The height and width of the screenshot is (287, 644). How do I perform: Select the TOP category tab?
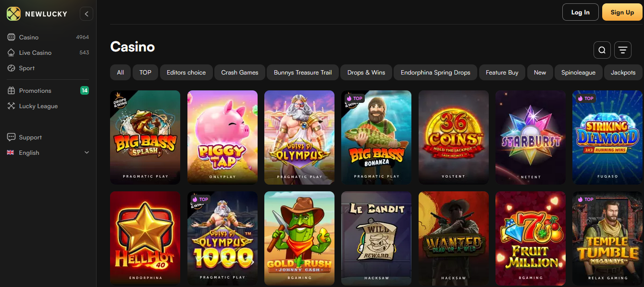145,72
